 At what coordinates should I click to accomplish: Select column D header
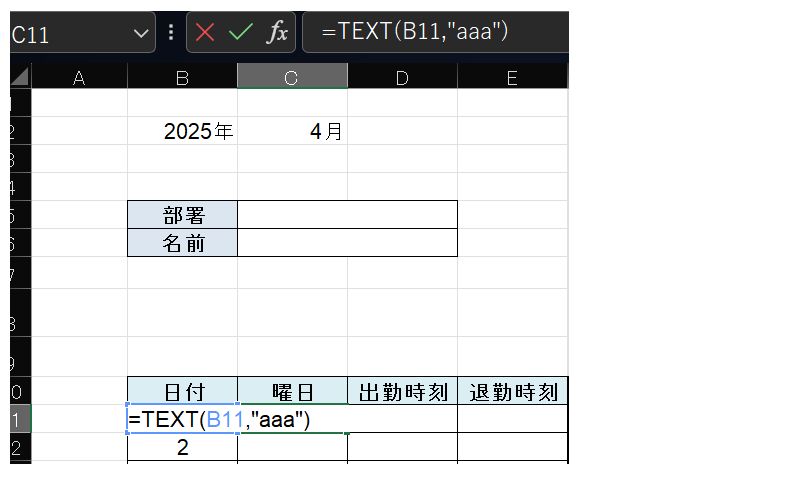(402, 77)
